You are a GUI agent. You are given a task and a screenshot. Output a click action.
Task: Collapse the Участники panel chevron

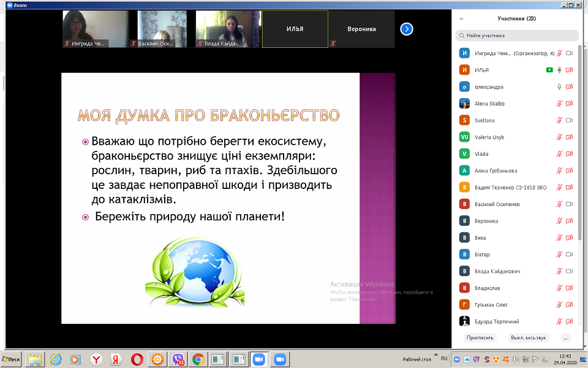click(x=461, y=19)
